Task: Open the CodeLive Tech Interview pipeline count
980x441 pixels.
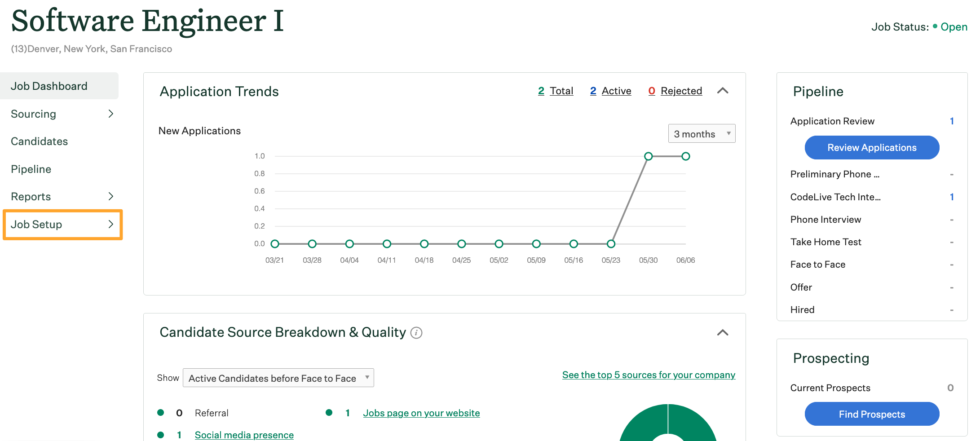Action: point(952,197)
